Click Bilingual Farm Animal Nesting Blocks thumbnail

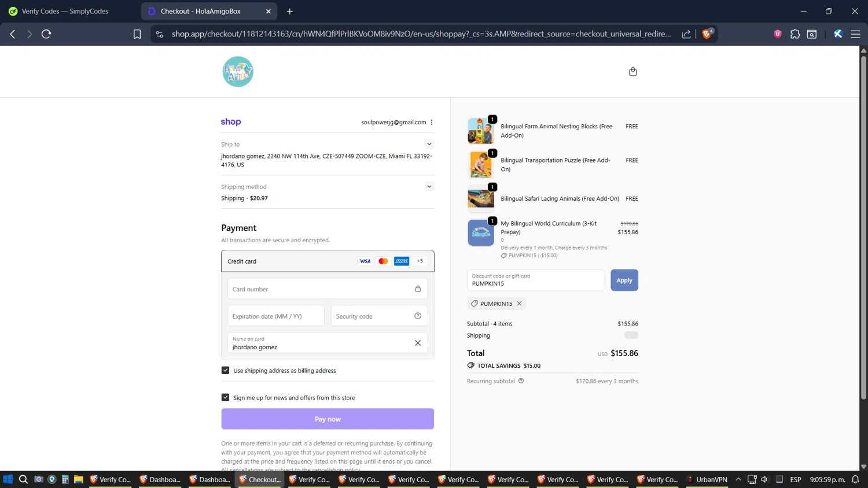[481, 130]
